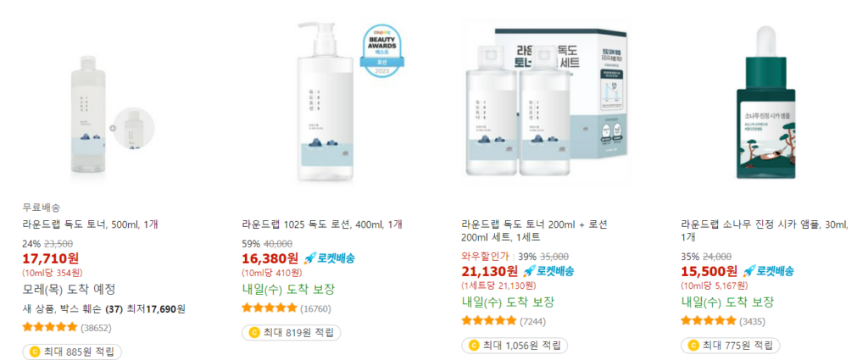Click the 로켓배송 icon next to 16,380원

pos(330,258)
